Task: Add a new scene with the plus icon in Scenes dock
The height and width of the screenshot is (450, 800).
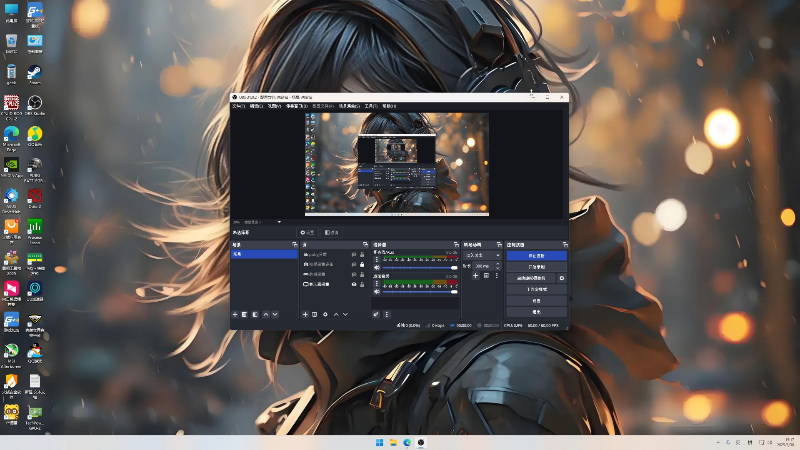Action: (x=235, y=315)
